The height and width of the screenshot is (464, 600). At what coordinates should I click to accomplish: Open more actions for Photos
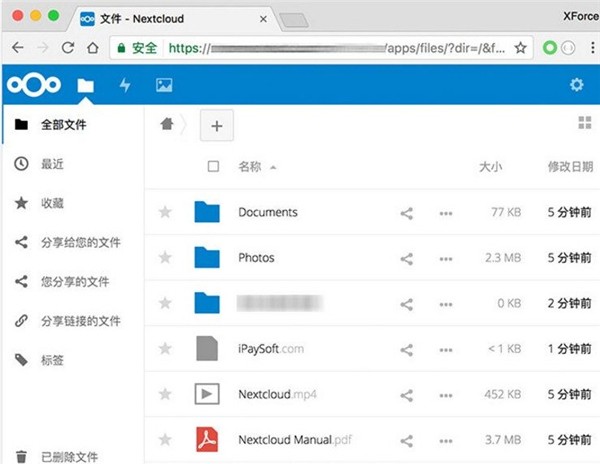click(446, 259)
